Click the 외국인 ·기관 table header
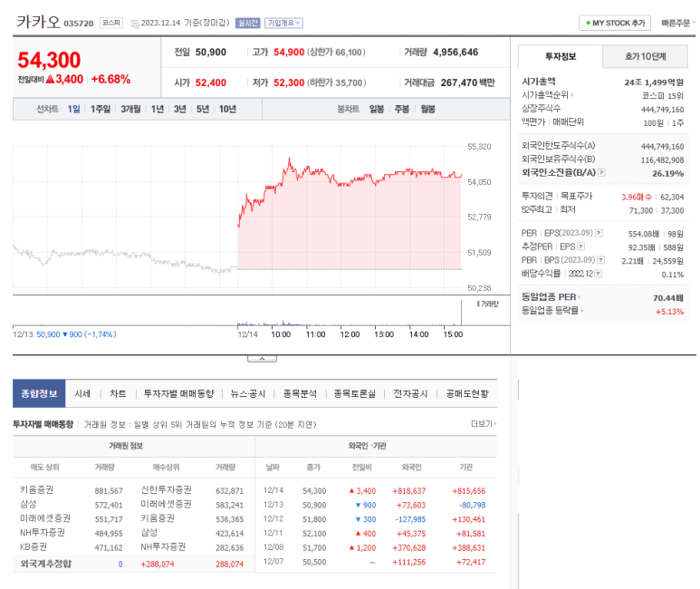700x589 pixels. point(367,446)
